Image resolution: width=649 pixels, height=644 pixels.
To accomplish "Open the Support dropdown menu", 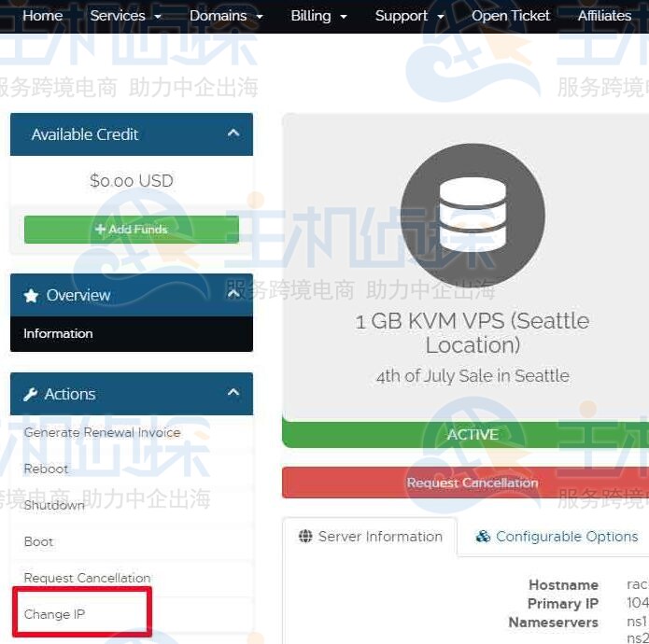I will (x=409, y=16).
